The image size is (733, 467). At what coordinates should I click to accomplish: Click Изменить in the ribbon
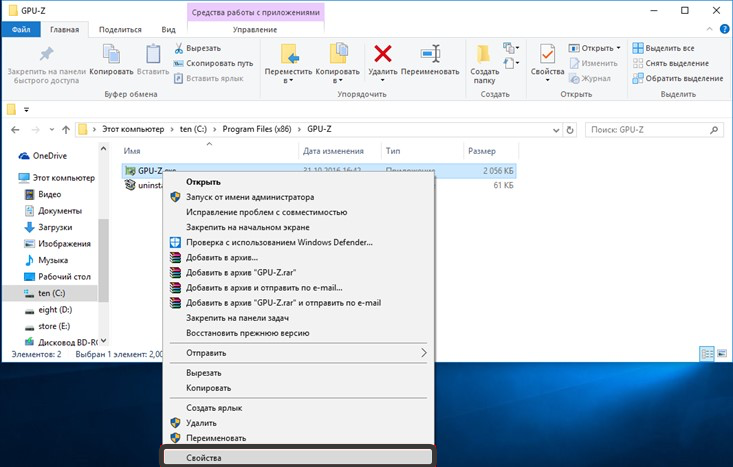[x=594, y=63]
